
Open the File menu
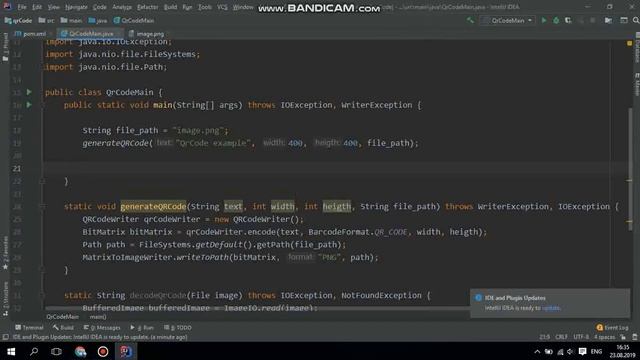point(22,7)
